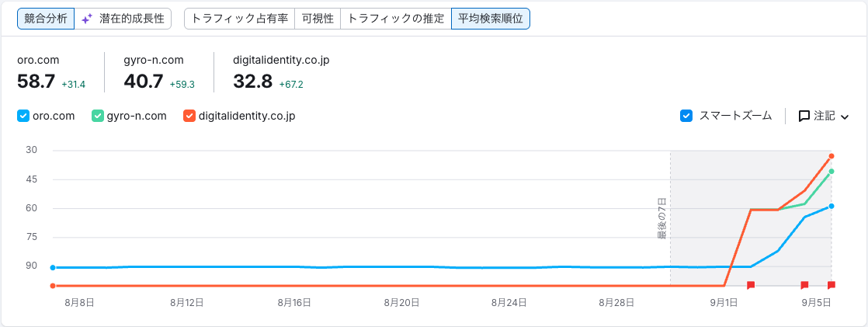This screenshot has height=327, width=868.
Task: Click the 58.7 average position value
Action: (x=36, y=82)
